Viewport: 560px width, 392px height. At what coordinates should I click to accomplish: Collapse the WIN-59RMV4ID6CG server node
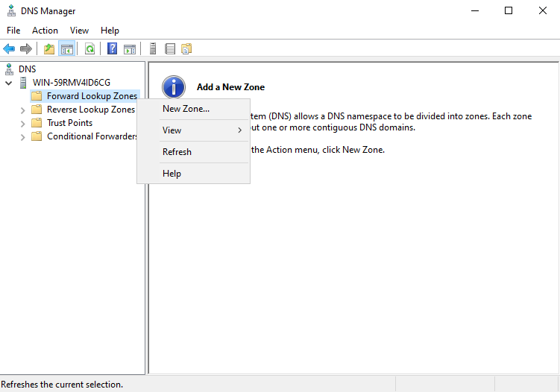(x=9, y=83)
